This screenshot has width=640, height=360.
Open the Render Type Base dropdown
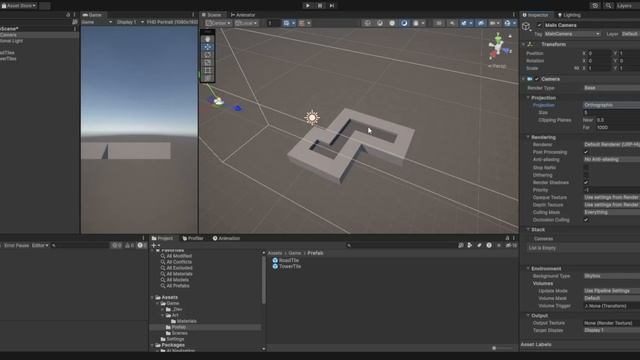coord(611,88)
